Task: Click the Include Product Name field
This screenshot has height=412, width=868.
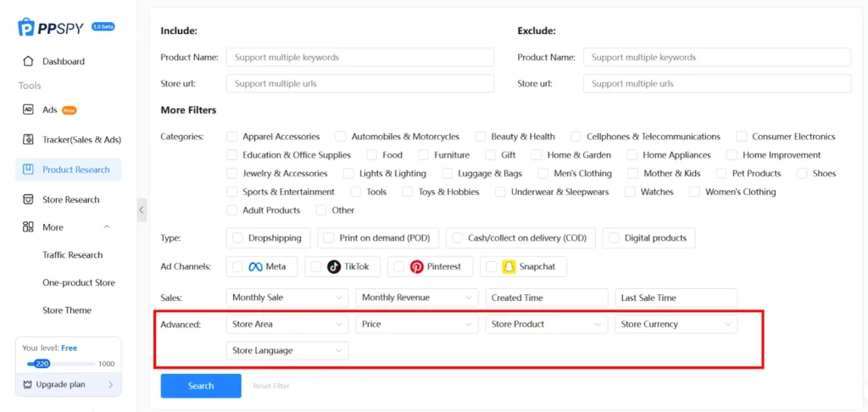Action: pyautogui.click(x=359, y=57)
